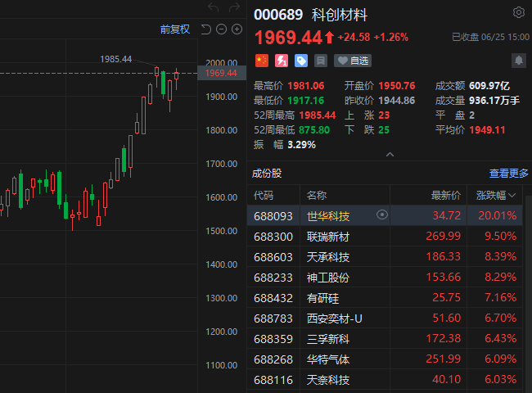Viewport: 532px width, 393px height.
Task: Click the undo back arrow icon
Action: (x=213, y=7)
